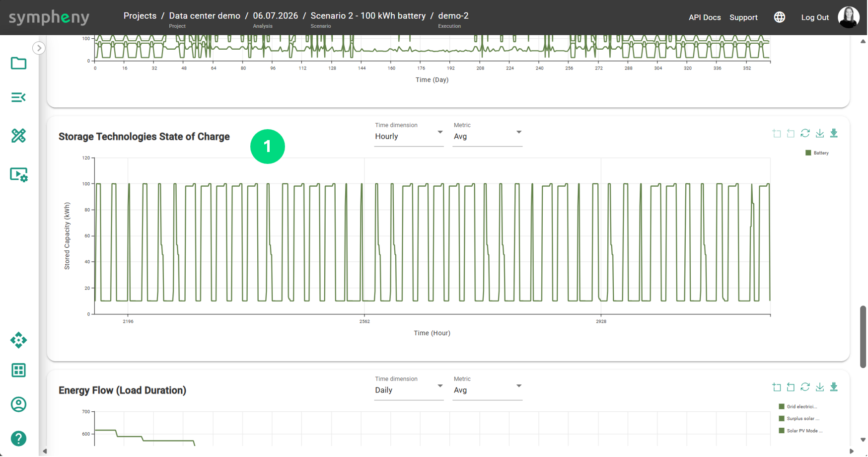868x457 pixels.
Task: Click the user profile avatar
Action: [849, 17]
